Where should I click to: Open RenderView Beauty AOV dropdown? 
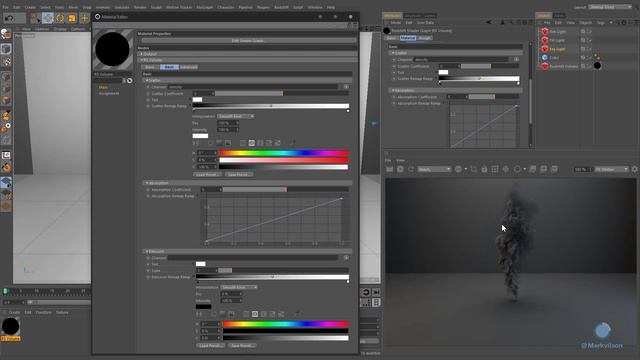434,169
